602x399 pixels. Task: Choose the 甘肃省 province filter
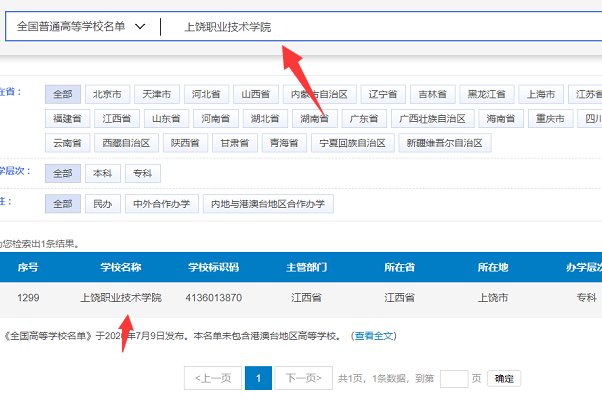pyautogui.click(x=235, y=143)
